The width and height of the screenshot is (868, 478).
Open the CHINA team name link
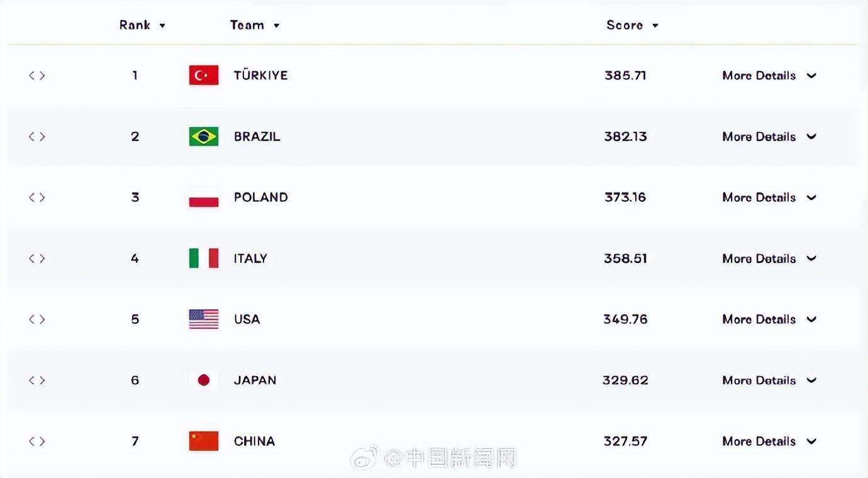click(254, 441)
